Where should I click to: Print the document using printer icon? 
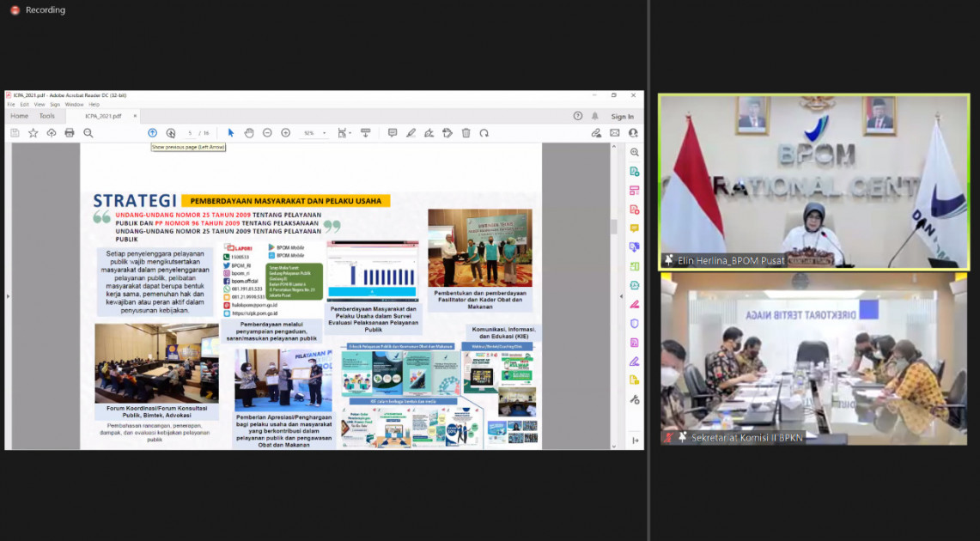coord(70,133)
